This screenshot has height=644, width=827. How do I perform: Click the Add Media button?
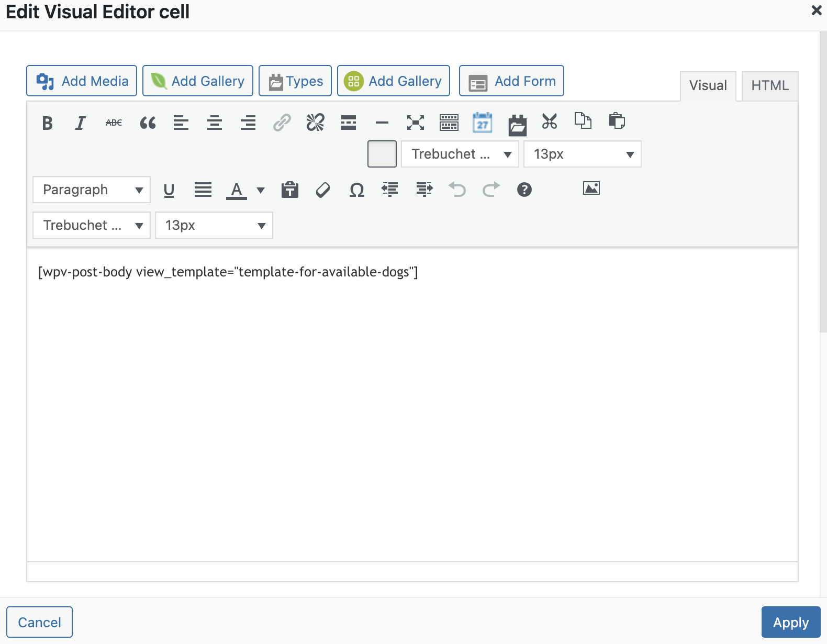[x=82, y=81]
